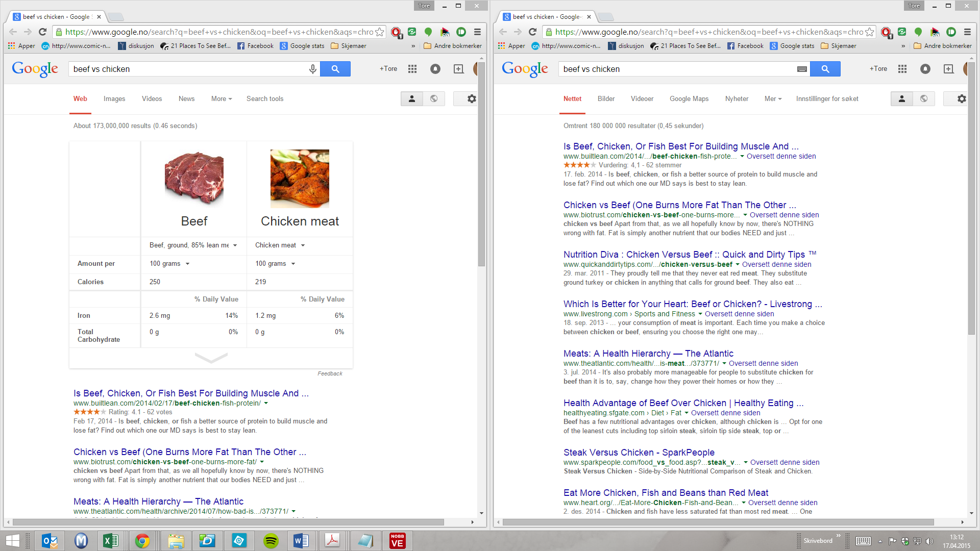Screen dimensions: 980x551
Task: Bookmark this page with star in left window
Action: 380,32
